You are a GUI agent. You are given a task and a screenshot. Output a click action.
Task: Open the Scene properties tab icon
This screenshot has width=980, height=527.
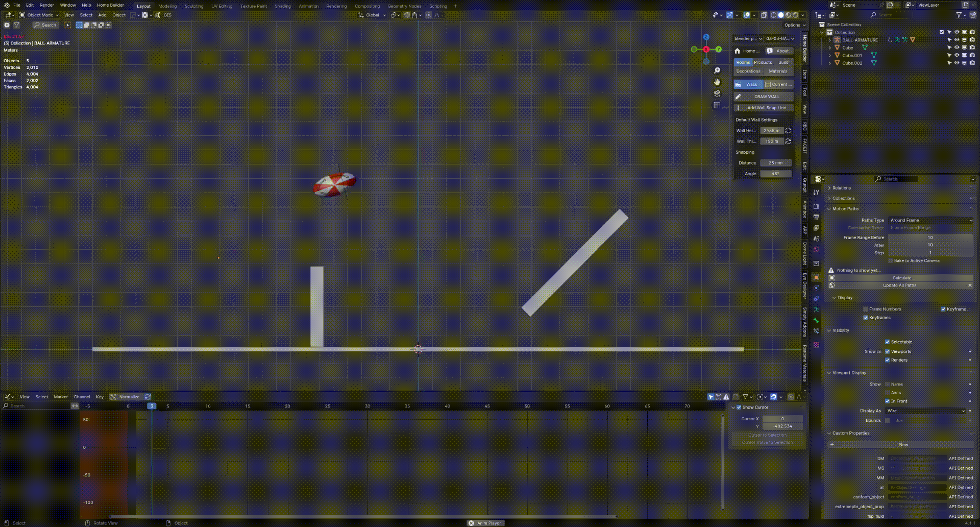pyautogui.click(x=816, y=238)
